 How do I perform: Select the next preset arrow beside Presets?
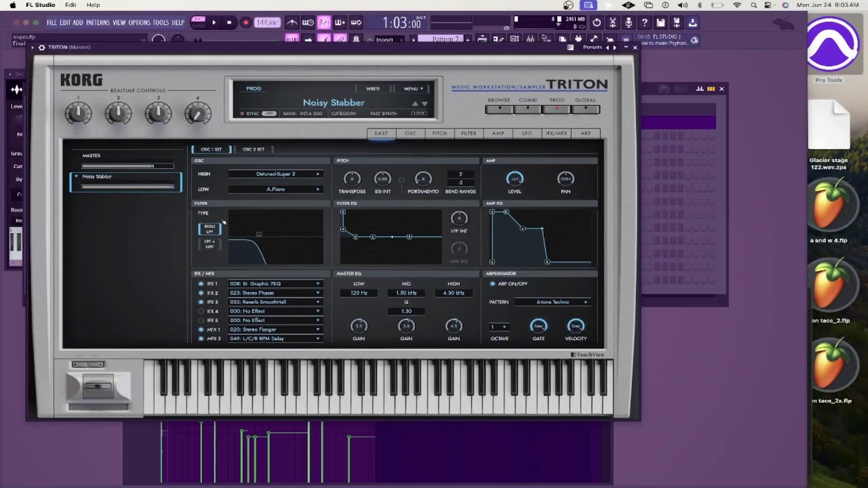point(614,47)
